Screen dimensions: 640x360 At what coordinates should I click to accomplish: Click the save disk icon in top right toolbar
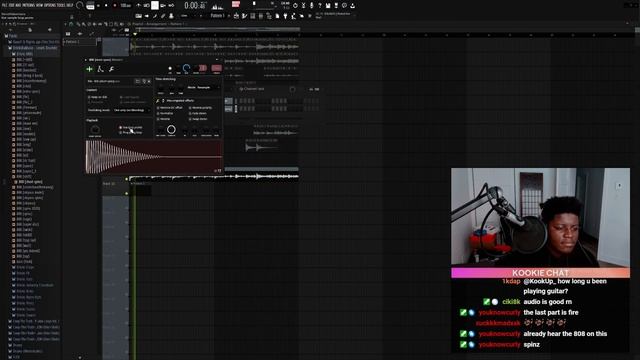point(328,6)
